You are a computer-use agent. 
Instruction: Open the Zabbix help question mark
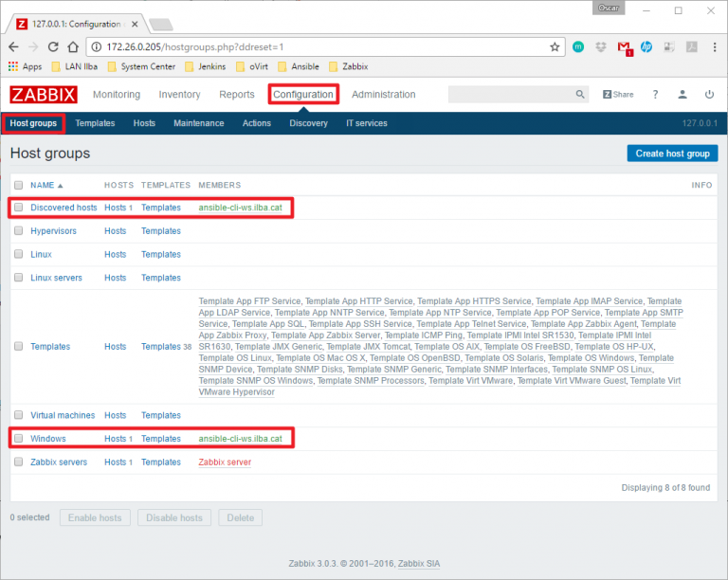pyautogui.click(x=655, y=95)
